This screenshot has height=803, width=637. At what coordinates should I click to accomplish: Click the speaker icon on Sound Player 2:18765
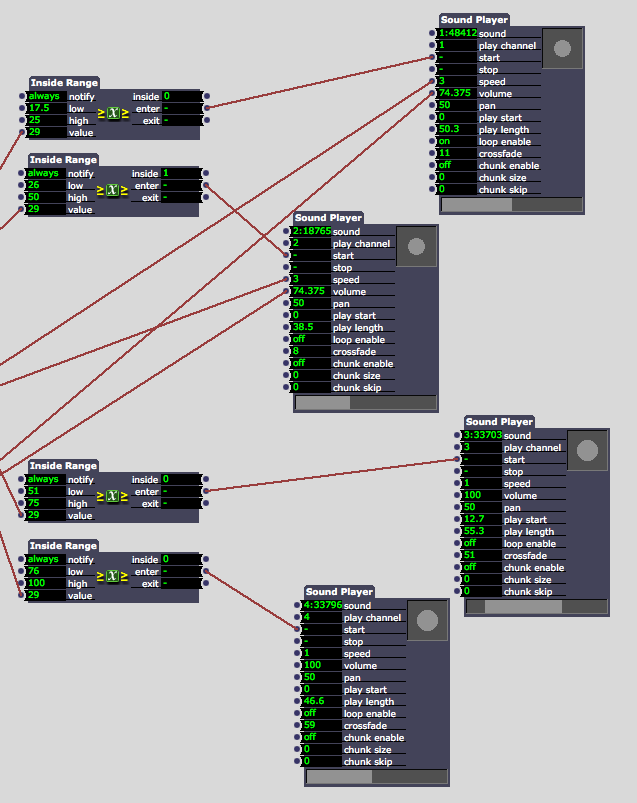click(x=416, y=246)
